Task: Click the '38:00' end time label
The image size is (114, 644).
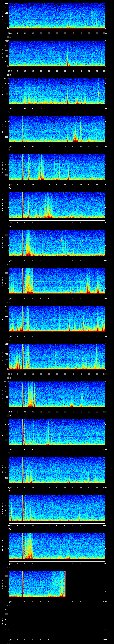Action: 105,525
